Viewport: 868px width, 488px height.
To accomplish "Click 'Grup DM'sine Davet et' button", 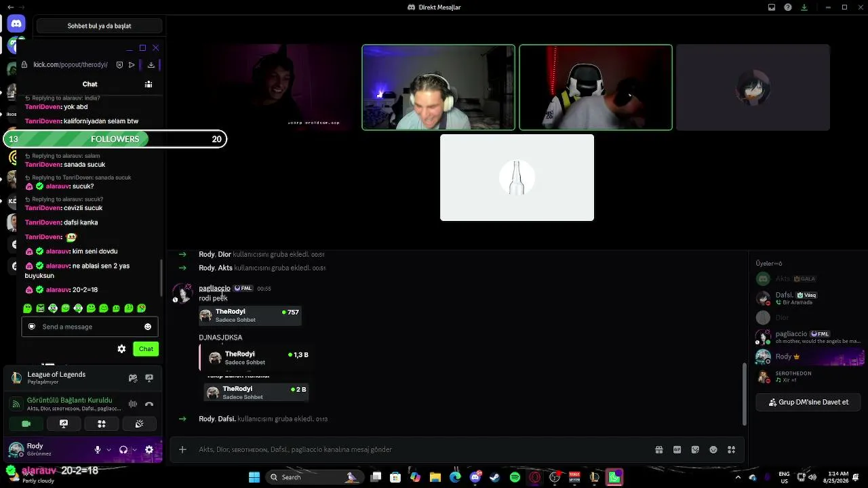I will click(808, 402).
